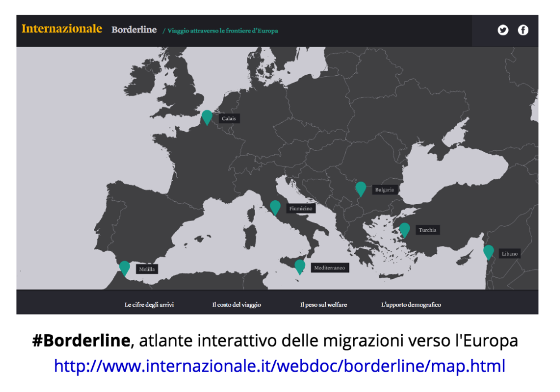The width and height of the screenshot is (560, 392).
Task: Click the bold #Borderline hashtag text
Action: (x=81, y=341)
